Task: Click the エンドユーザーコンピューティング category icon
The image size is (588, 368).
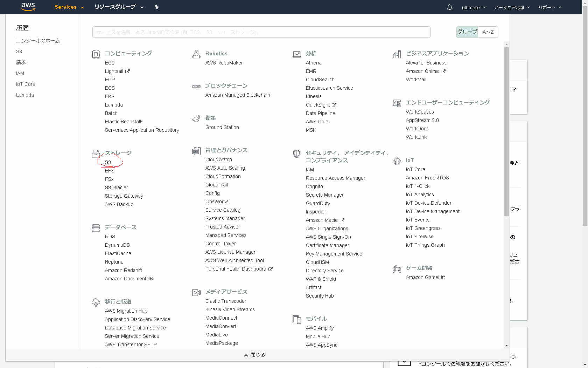Action: point(397,103)
